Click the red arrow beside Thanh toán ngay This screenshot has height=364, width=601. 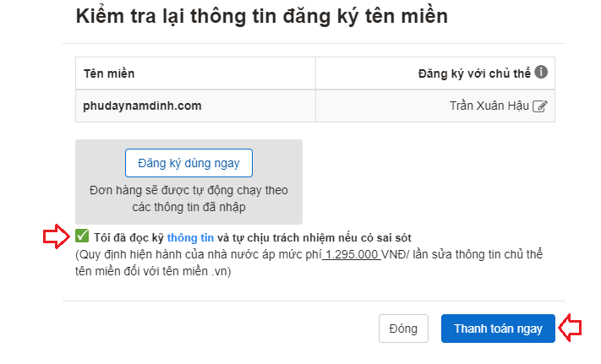point(570,328)
